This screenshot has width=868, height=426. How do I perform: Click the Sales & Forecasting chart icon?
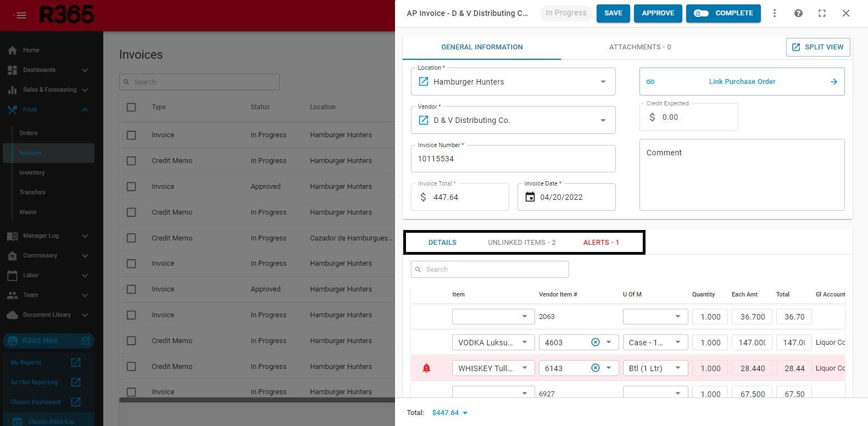tap(12, 89)
